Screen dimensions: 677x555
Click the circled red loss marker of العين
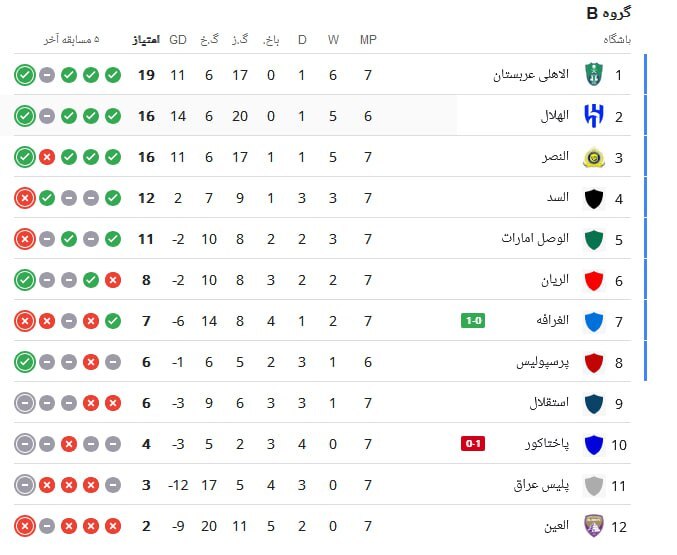(x=25, y=526)
